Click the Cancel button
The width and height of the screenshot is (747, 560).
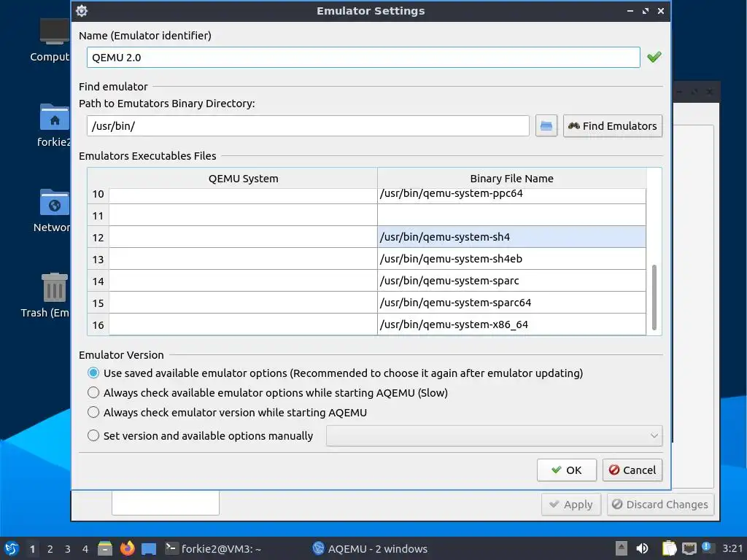tap(632, 470)
